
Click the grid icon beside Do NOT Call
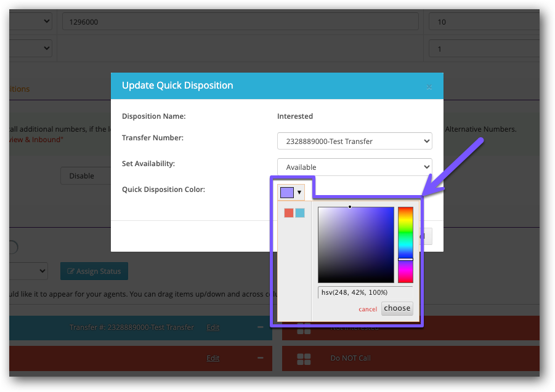pos(304,359)
